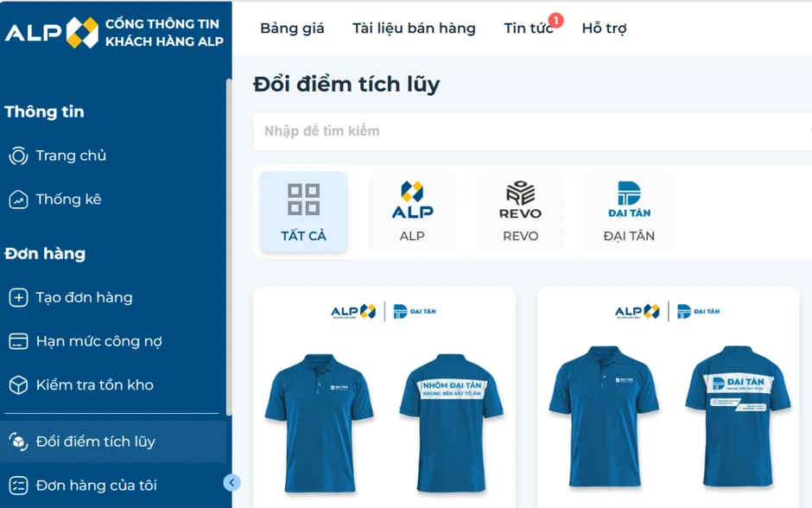The width and height of the screenshot is (812, 508).
Task: Select Đổi điểm tích lũy menu item
Action: coord(113,441)
